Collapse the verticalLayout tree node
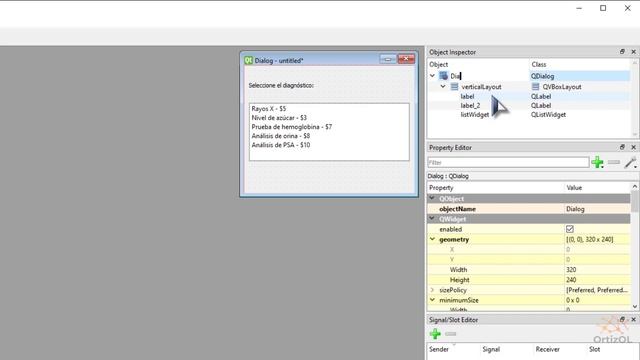This screenshot has width=640, height=360. coord(443,87)
